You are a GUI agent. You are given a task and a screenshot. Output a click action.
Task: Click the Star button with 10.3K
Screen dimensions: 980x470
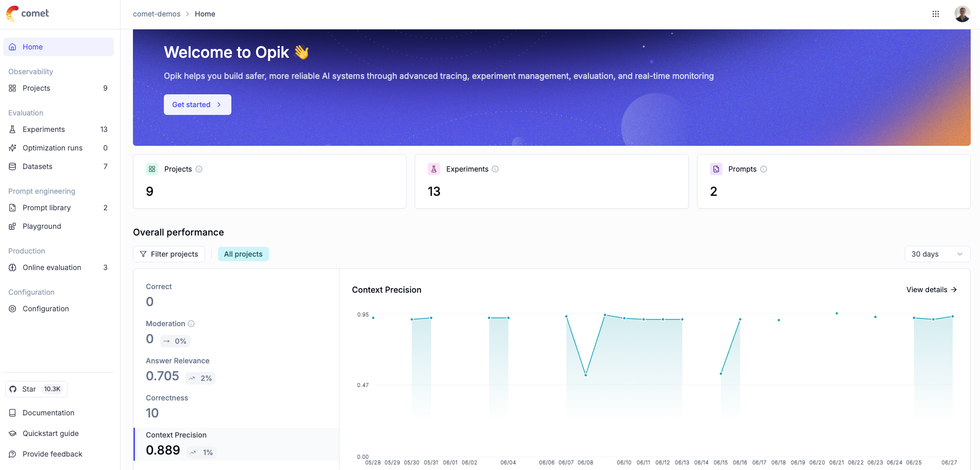[x=36, y=389]
